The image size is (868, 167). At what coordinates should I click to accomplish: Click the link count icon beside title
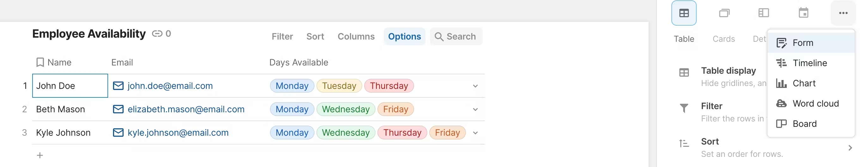157,34
